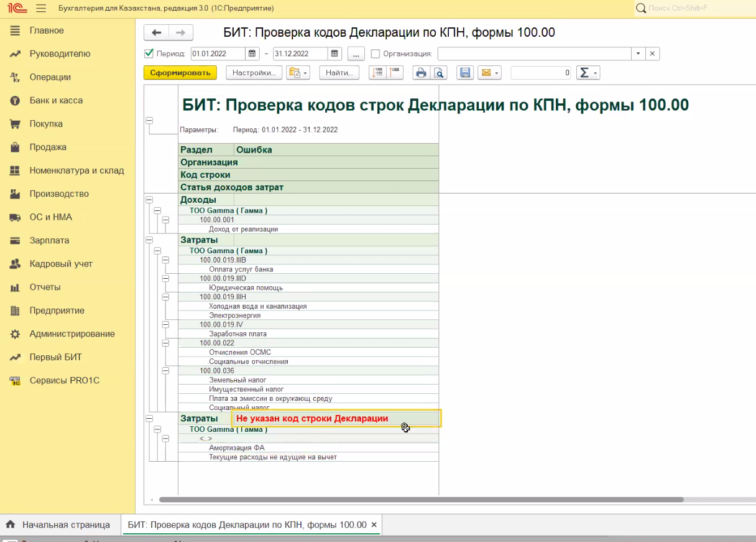Open print preview with the magnifier icon
756x542 pixels.
(x=439, y=73)
